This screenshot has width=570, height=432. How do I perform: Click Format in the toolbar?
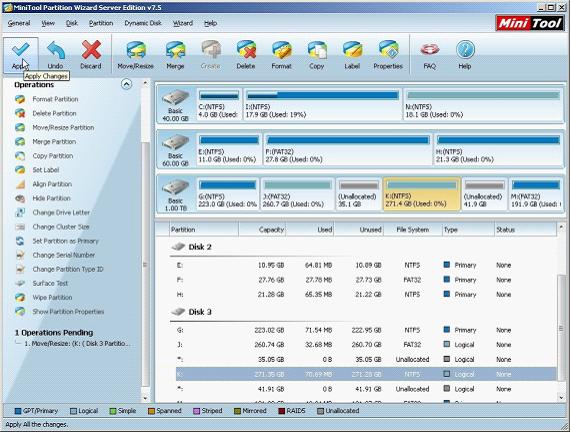(281, 55)
